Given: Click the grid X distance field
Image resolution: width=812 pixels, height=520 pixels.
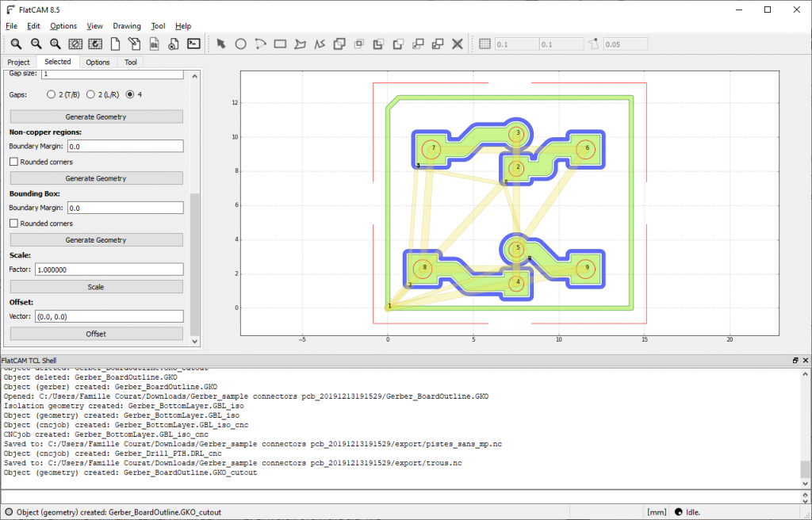Looking at the screenshot, I should [x=517, y=44].
